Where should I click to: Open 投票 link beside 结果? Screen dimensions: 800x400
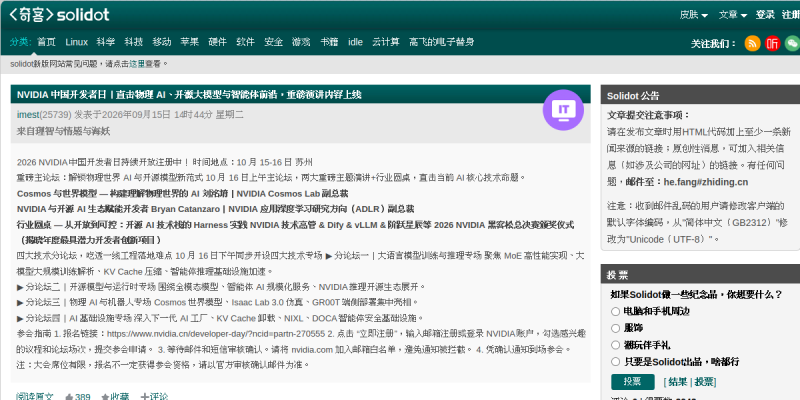pyautogui.click(x=704, y=382)
